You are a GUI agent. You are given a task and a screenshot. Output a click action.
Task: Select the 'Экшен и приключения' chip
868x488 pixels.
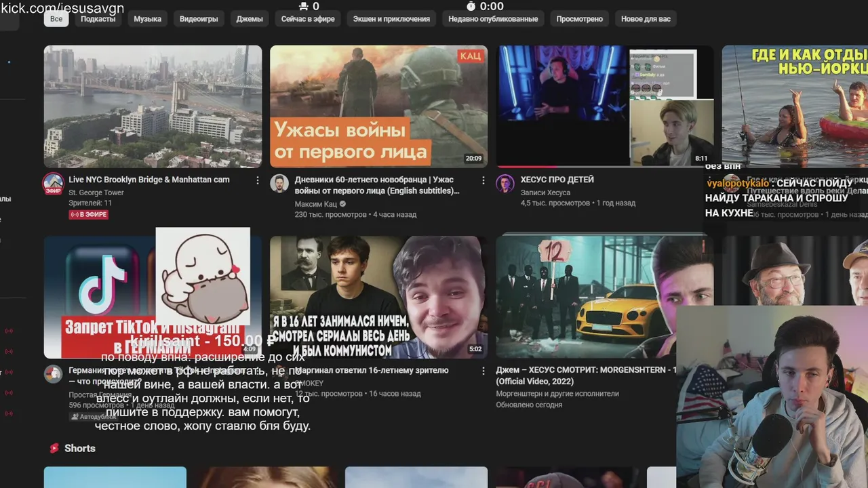point(391,19)
